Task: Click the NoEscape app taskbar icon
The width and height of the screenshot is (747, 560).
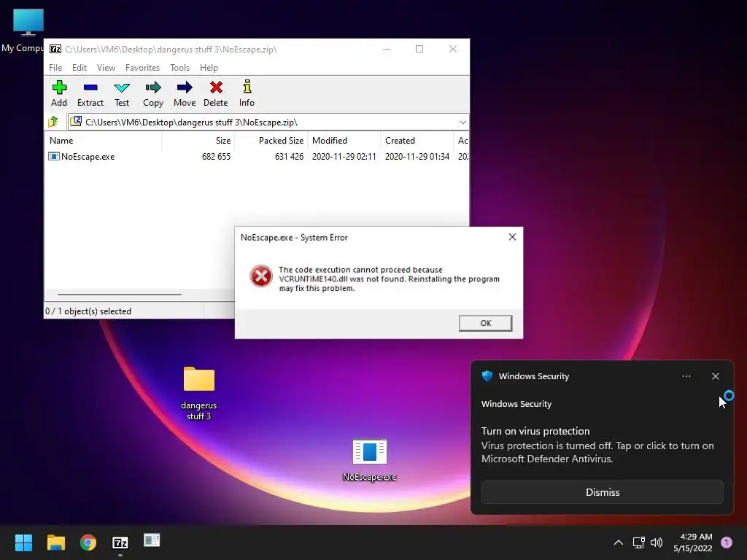Action: tap(152, 540)
